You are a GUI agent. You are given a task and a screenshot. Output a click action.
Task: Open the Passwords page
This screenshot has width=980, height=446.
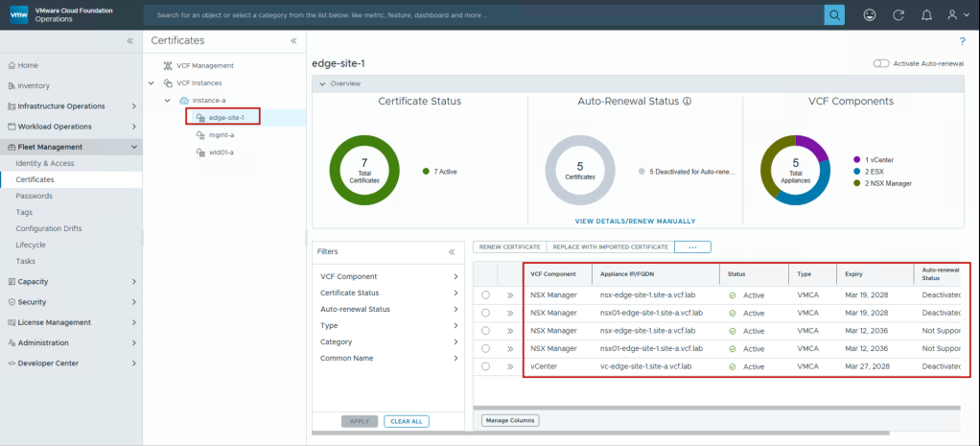[35, 196]
